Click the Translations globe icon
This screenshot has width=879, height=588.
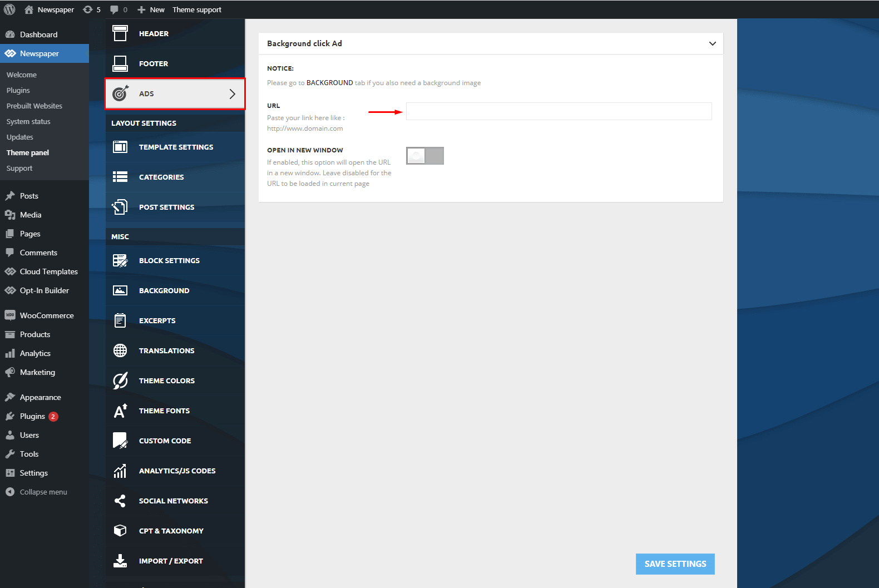point(120,350)
